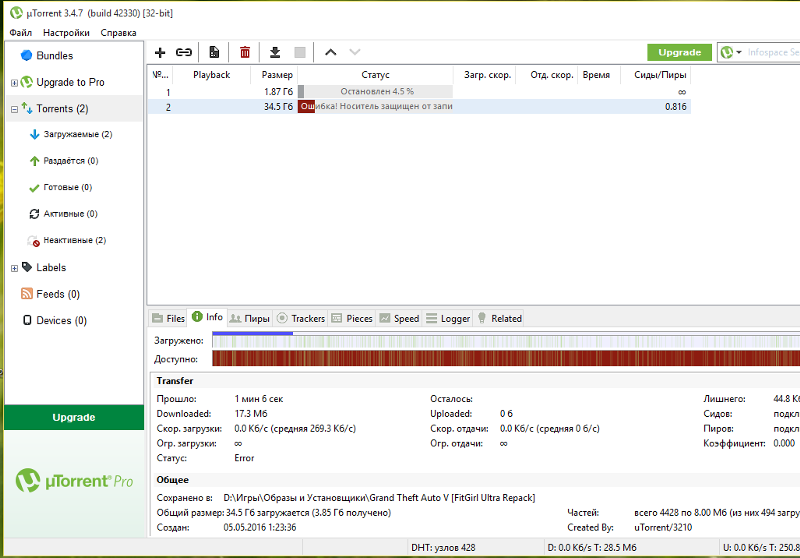Click the red Remove Torrent trash icon
The width and height of the screenshot is (800, 558).
point(245,52)
